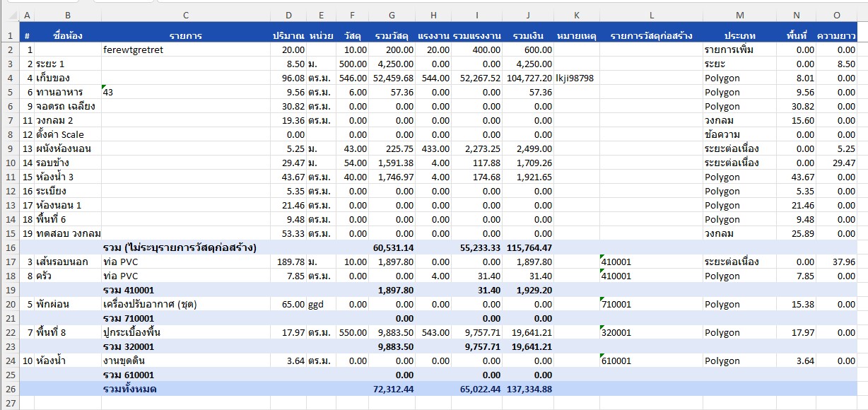This screenshot has width=868, height=410.
Task: Select the area value 25.89 cell
Action: point(796,233)
